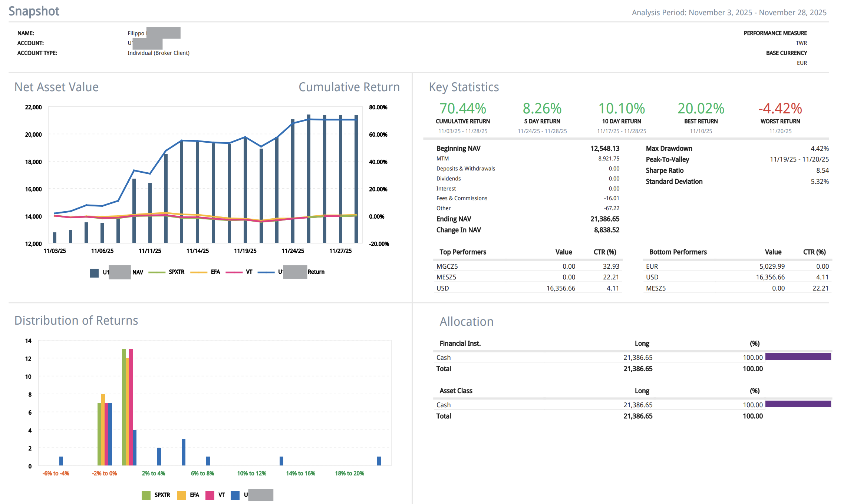Click the VT legend line marker

click(234, 272)
